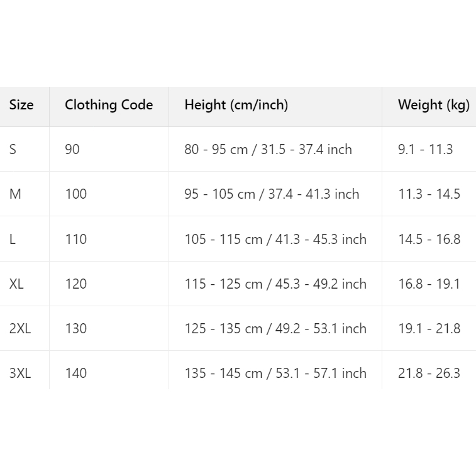Click the Height (cm/inch) column header
Viewport: 476px width, 476px height.
click(x=236, y=105)
